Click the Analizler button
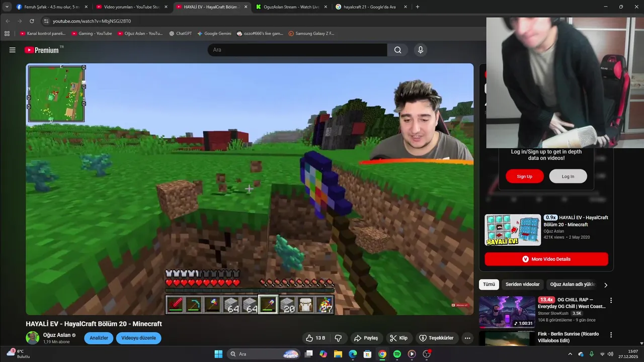This screenshot has height=362, width=644. [x=99, y=338]
